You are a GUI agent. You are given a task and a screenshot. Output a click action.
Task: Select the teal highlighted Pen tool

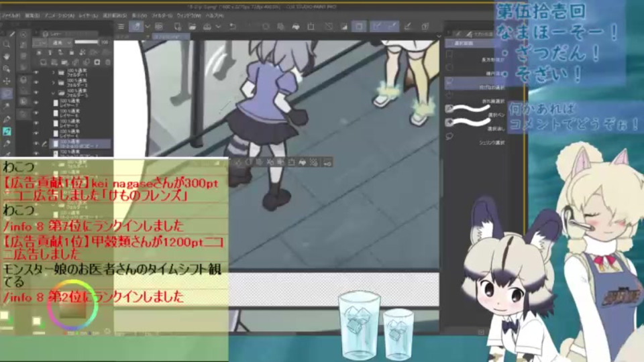pyautogui.click(x=7, y=131)
